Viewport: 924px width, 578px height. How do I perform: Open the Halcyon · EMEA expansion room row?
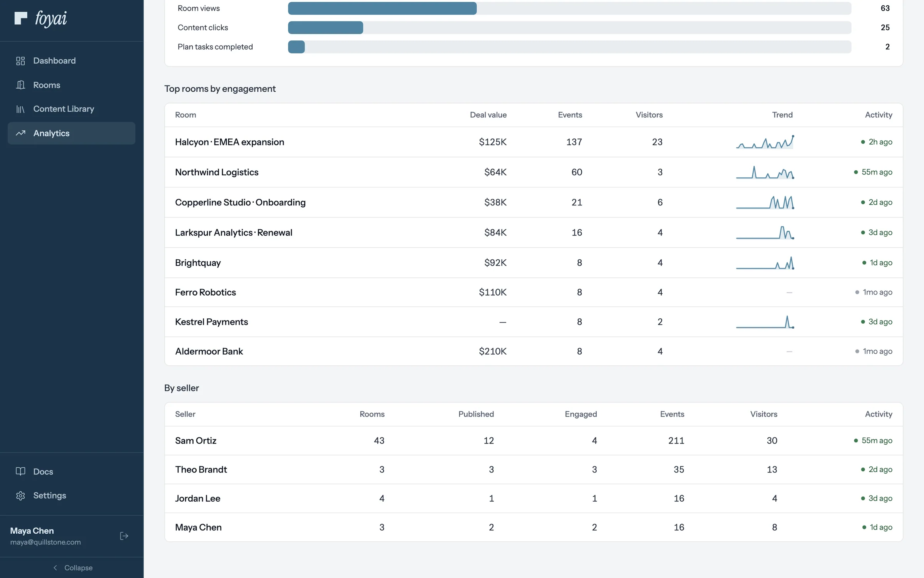click(x=534, y=142)
